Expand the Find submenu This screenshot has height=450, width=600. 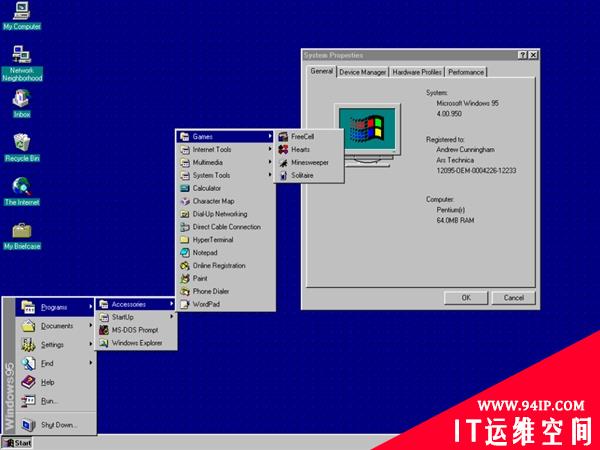[55, 364]
